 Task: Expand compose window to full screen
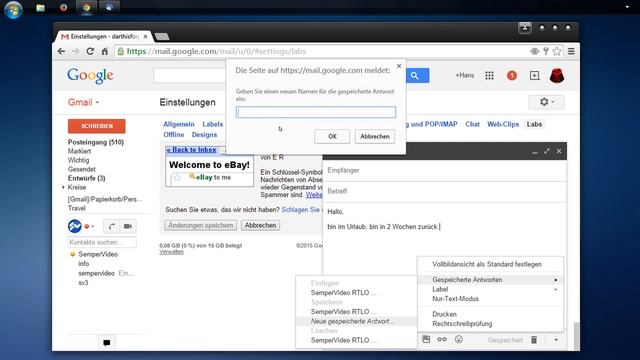[547, 151]
